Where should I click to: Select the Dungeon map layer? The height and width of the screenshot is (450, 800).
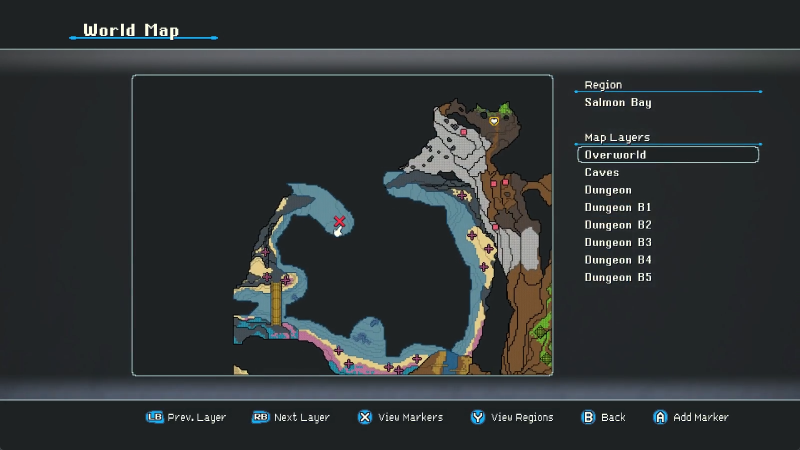point(608,190)
